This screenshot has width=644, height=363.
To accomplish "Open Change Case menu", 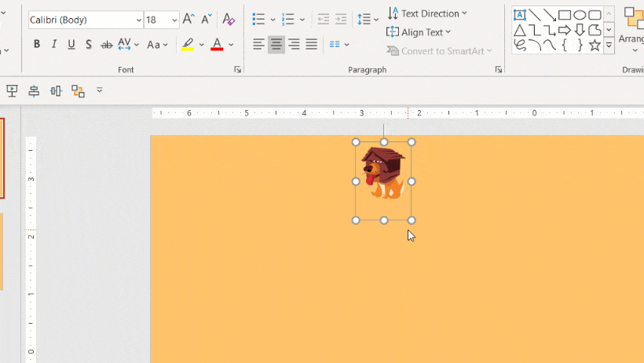I will click(x=158, y=44).
